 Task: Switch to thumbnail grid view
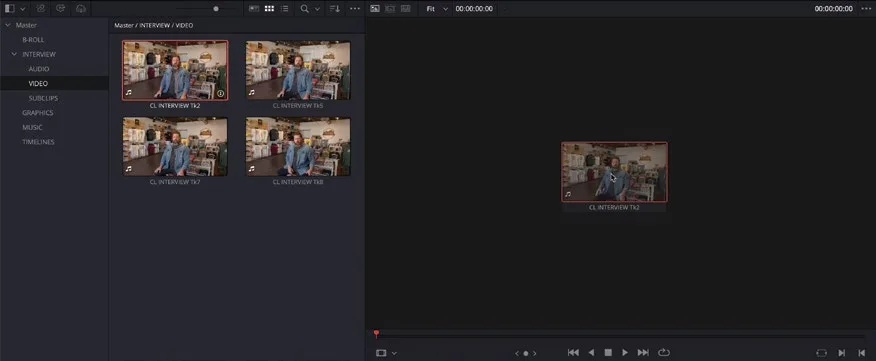[269, 8]
